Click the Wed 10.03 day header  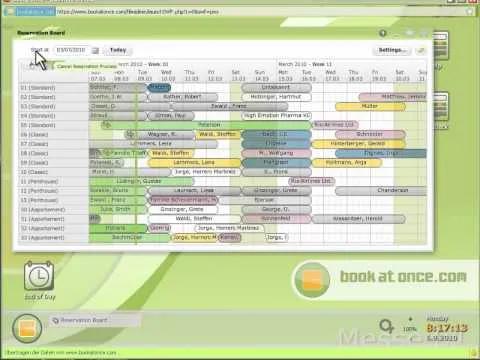[x=168, y=75]
